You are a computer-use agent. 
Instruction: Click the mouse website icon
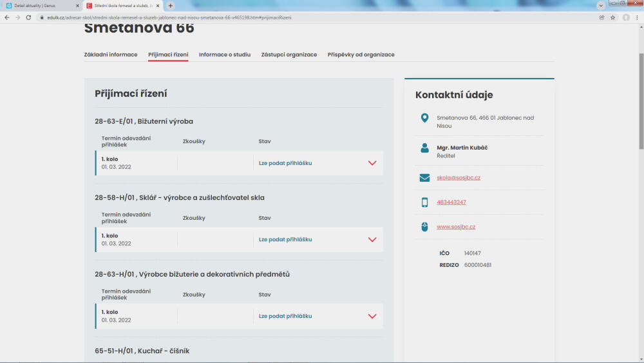click(424, 226)
